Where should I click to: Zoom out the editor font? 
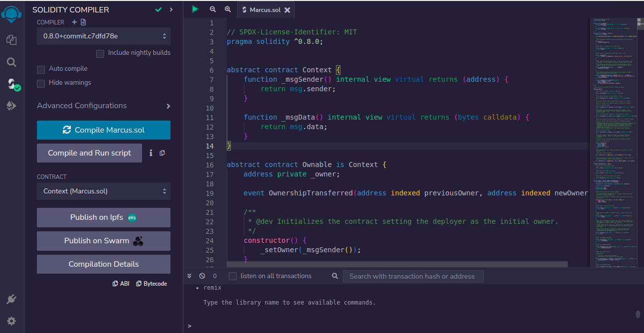213,9
